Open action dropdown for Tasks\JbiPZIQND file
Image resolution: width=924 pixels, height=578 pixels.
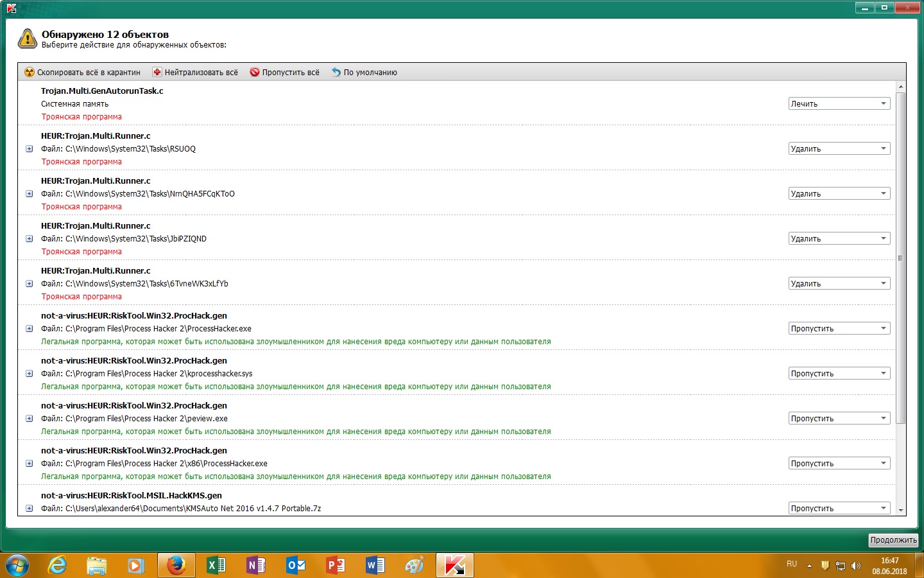(839, 239)
